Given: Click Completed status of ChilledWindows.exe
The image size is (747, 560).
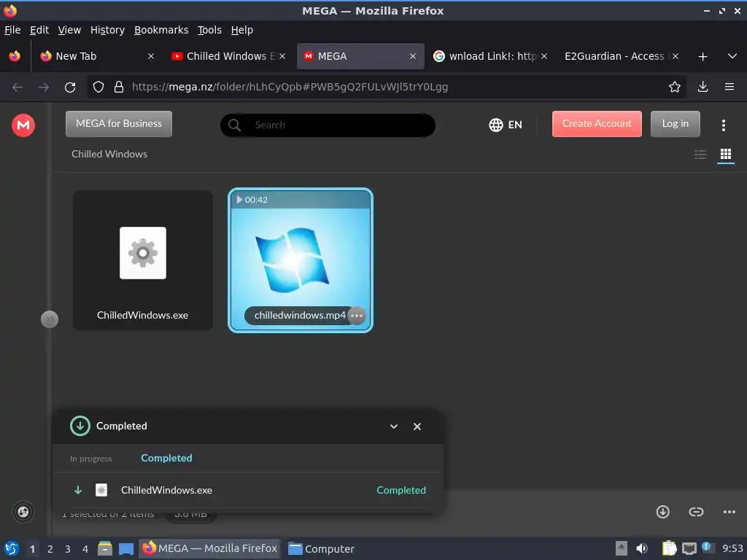Looking at the screenshot, I should point(400,490).
